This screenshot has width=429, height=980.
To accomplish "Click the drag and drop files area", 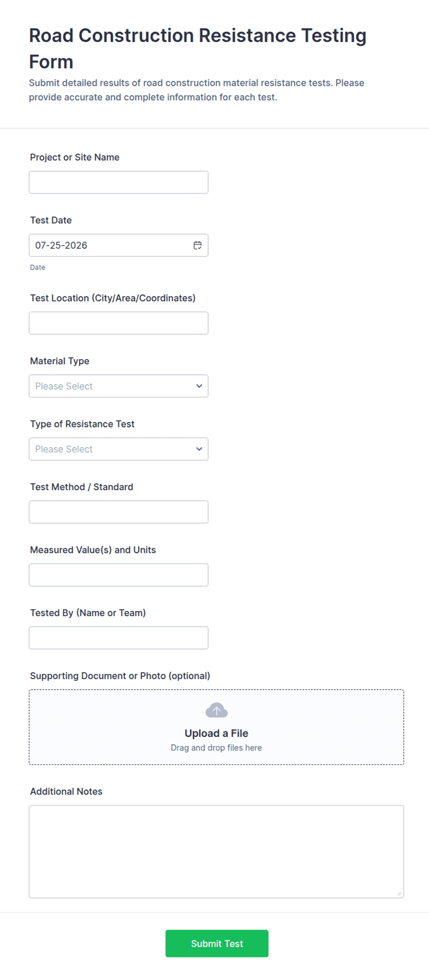I will 216,727.
